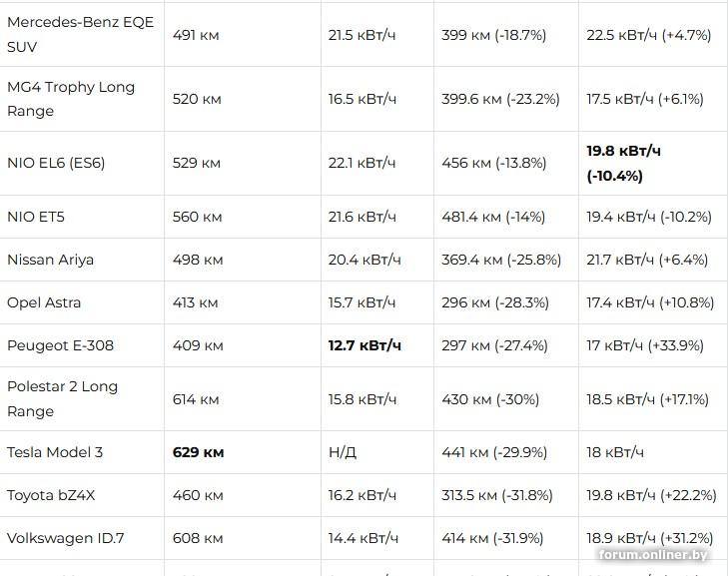The height and width of the screenshot is (576, 728).
Task: Select the bold 629 км range value
Action: (198, 452)
